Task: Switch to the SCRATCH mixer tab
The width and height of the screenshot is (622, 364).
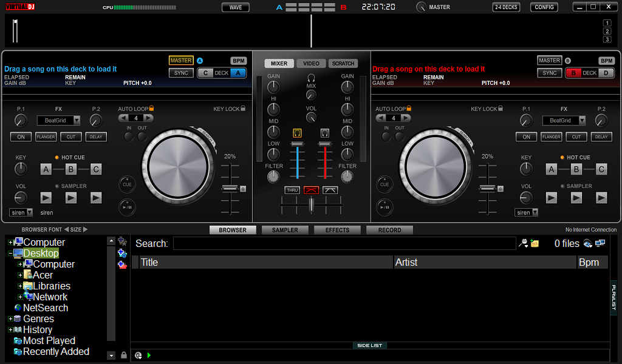Action: (x=343, y=63)
